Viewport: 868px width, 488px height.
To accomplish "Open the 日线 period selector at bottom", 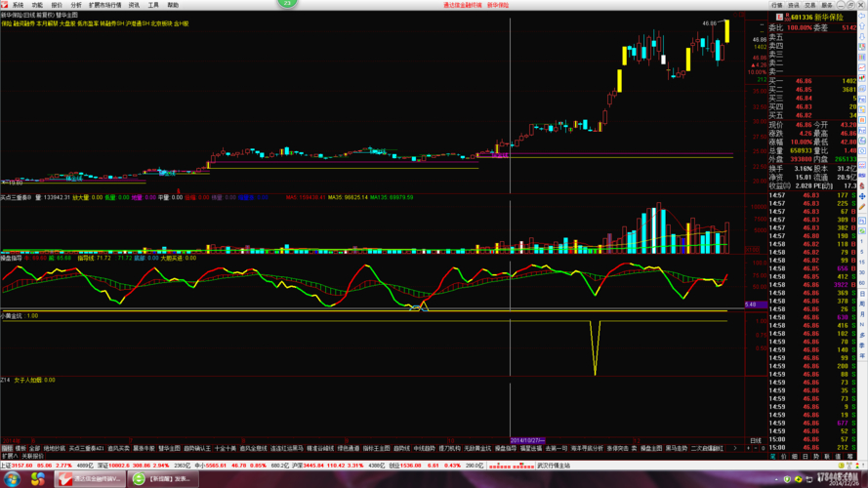I will [755, 440].
